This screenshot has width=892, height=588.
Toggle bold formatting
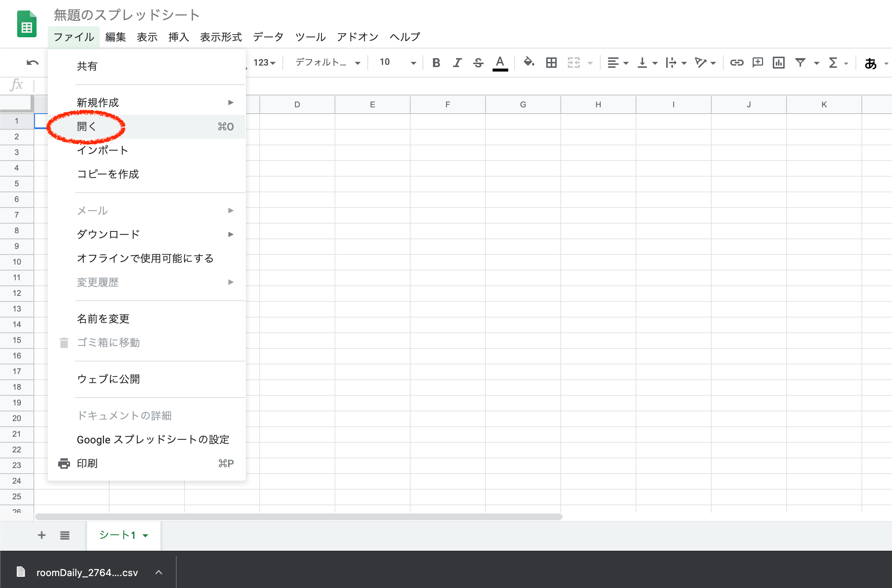[436, 63]
